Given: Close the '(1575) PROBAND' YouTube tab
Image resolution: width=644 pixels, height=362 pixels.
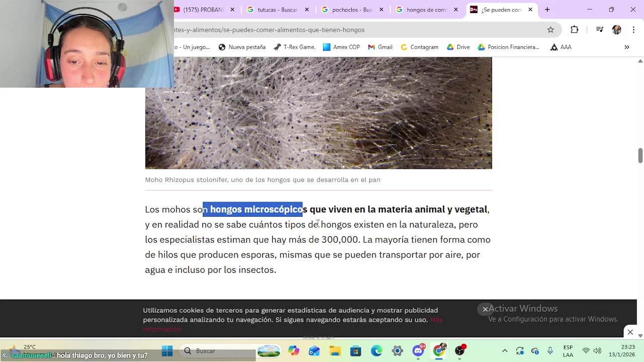Looking at the screenshot, I should pyautogui.click(x=233, y=10).
